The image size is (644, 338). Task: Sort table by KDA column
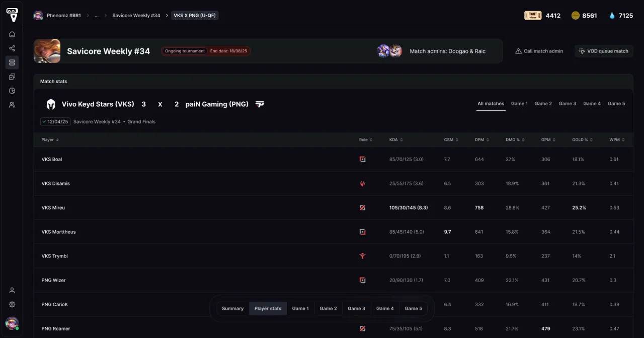(396, 140)
